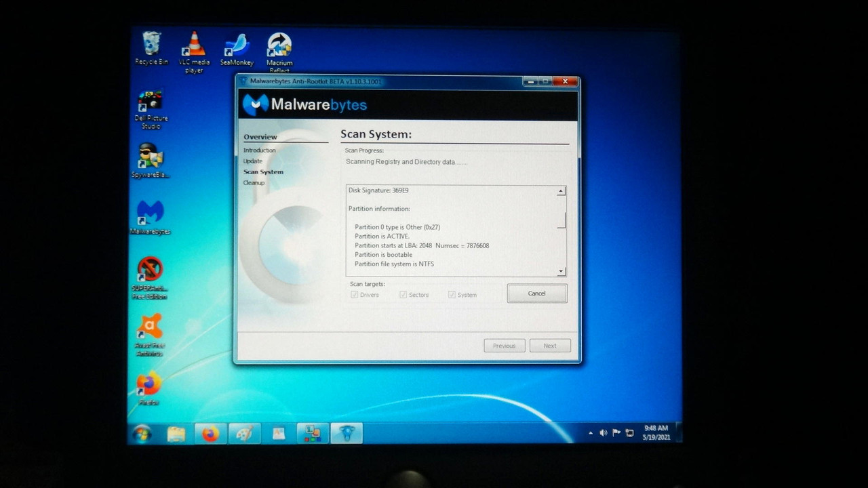Open the control panel style taskbar icon
Viewport: 868px width, 488px height.
click(313, 434)
